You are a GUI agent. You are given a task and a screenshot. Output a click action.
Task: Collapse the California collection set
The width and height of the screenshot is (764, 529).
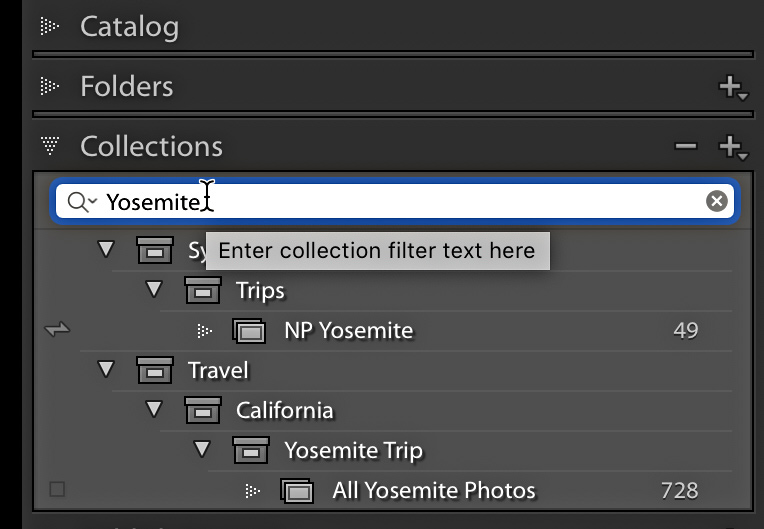pyautogui.click(x=154, y=409)
